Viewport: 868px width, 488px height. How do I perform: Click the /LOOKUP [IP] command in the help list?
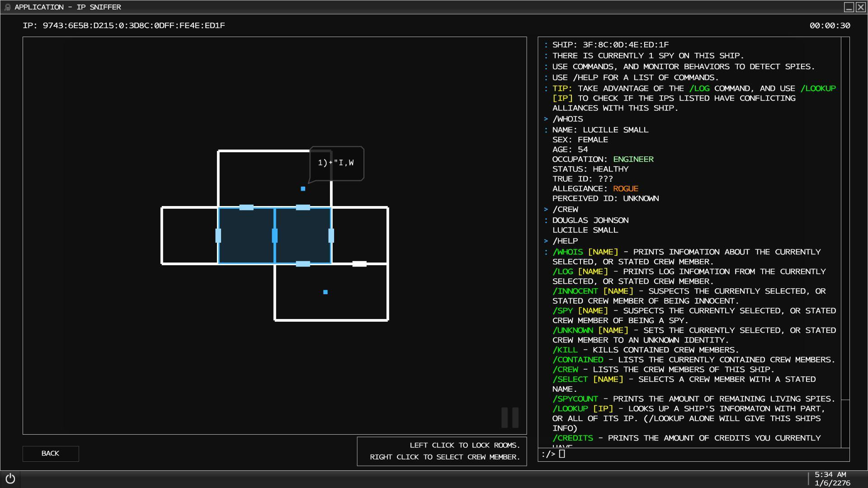pos(583,409)
